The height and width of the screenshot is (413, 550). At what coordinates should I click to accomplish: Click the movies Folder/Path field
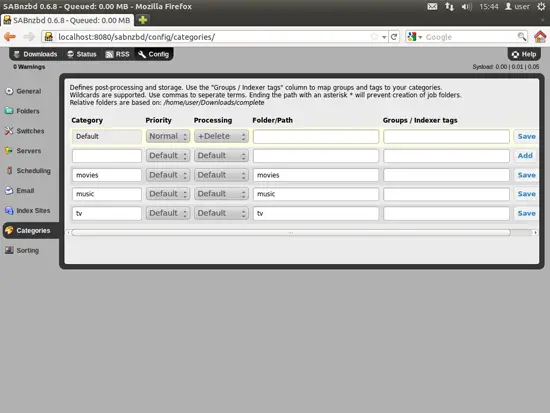pyautogui.click(x=316, y=175)
